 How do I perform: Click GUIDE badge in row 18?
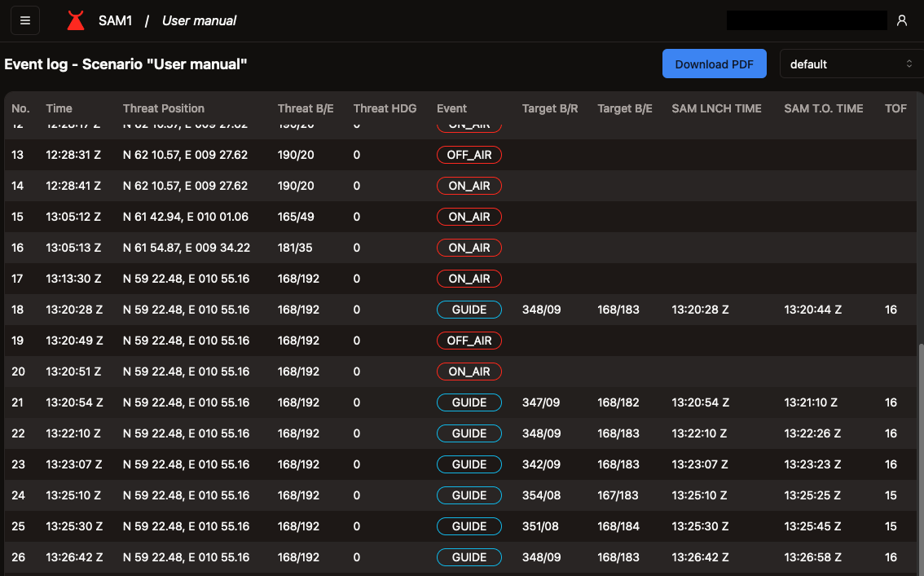pos(469,310)
